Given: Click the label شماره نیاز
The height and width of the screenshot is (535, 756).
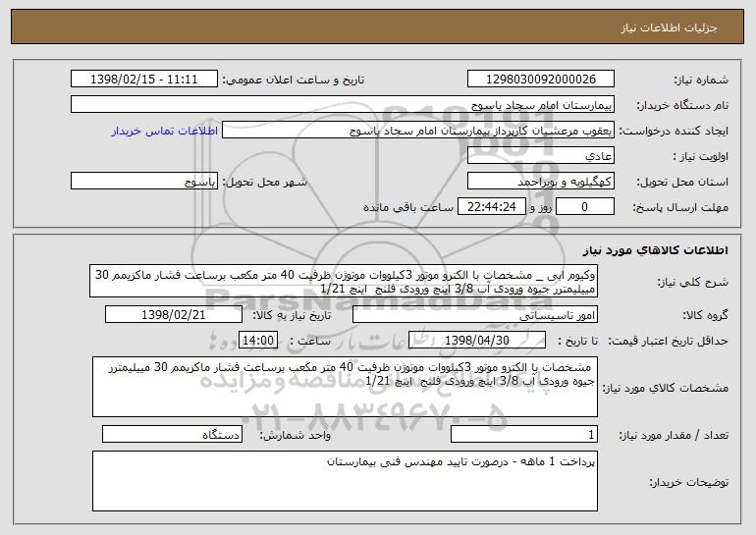Looking at the screenshot, I should point(701,80).
